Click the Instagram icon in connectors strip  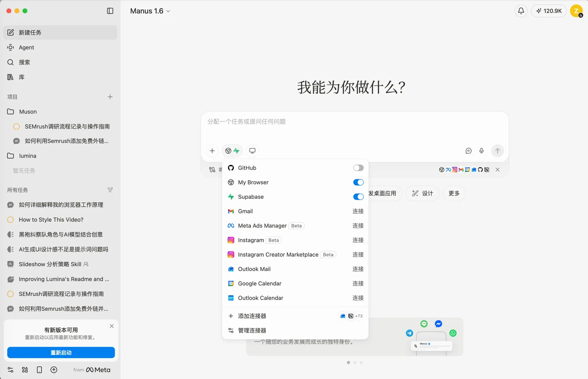pos(455,170)
